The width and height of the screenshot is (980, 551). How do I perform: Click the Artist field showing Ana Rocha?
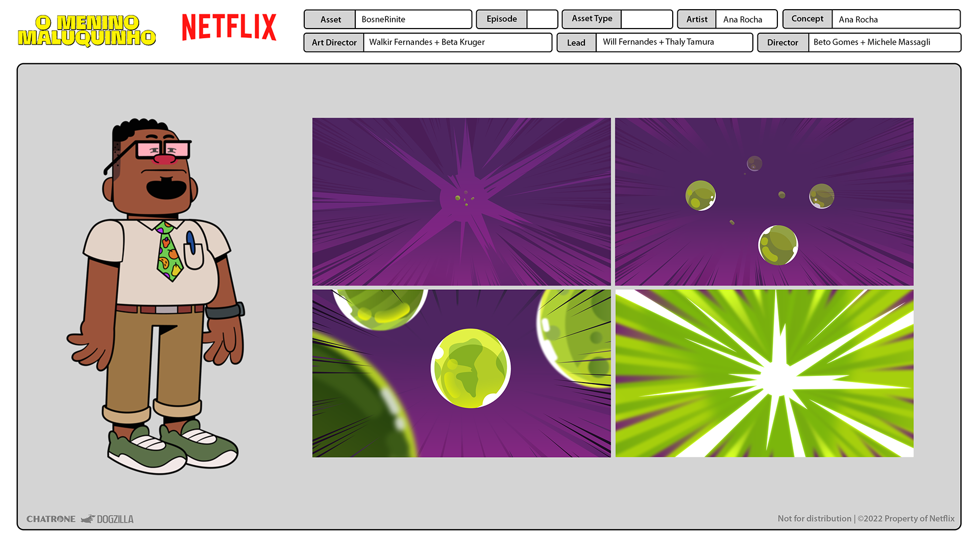(x=745, y=19)
